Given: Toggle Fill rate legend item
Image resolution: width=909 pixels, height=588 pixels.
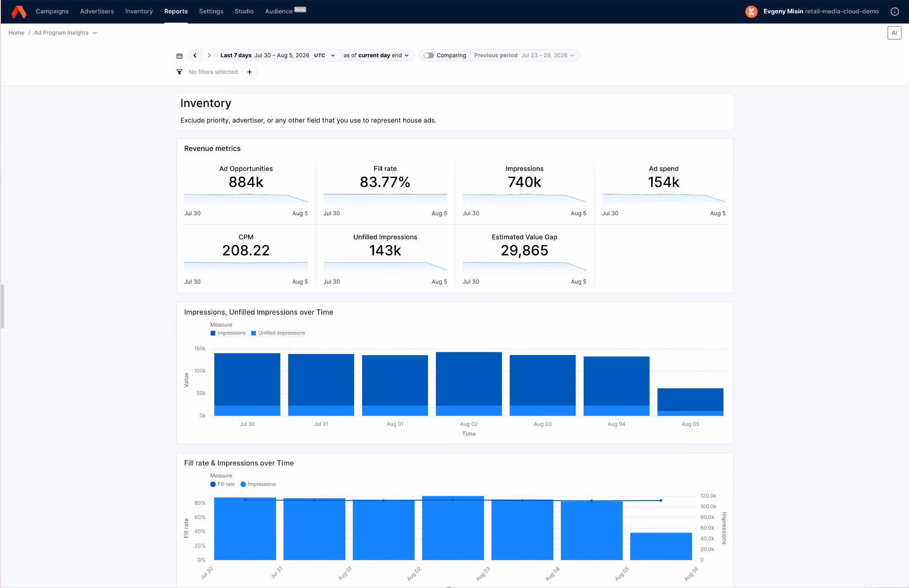Looking at the screenshot, I should point(222,484).
